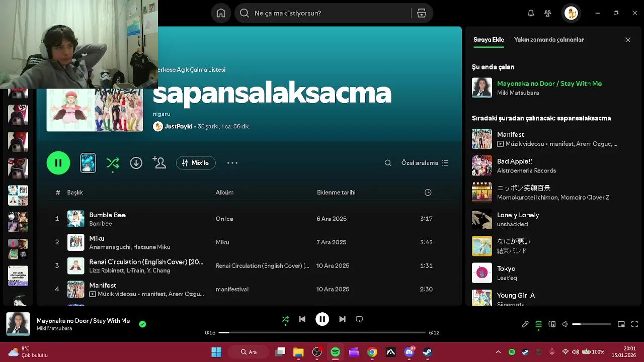Open Miki Matsubara artist link in player bar

click(x=54, y=329)
